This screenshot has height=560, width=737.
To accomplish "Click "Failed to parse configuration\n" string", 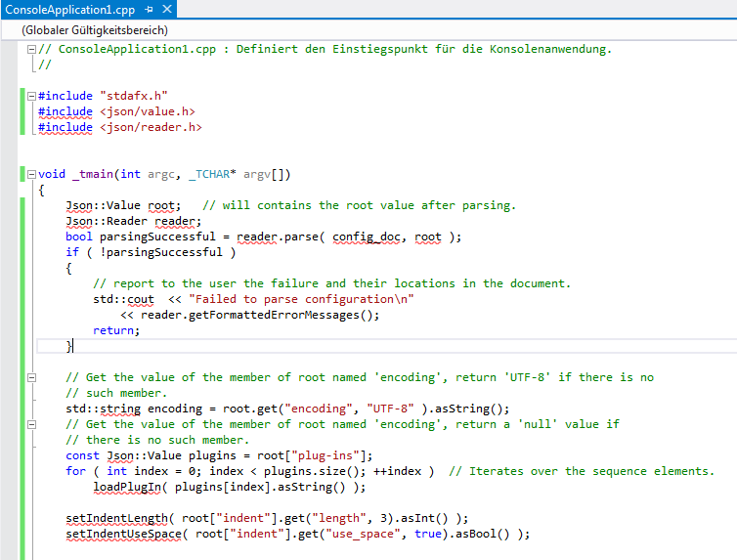I will (301, 299).
